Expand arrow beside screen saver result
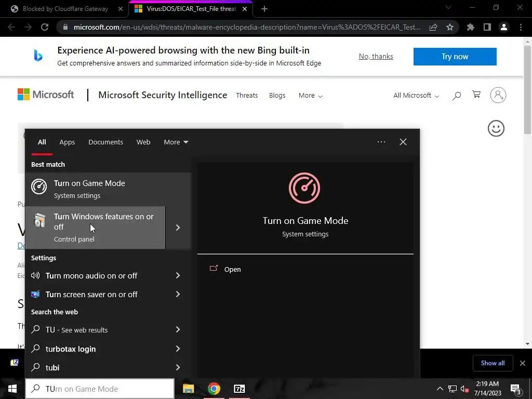 [178, 294]
